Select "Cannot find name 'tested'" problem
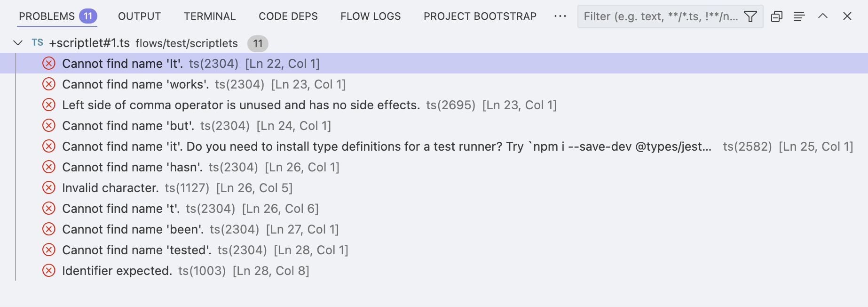Image resolution: width=868 pixels, height=307 pixels. pyautogui.click(x=136, y=250)
